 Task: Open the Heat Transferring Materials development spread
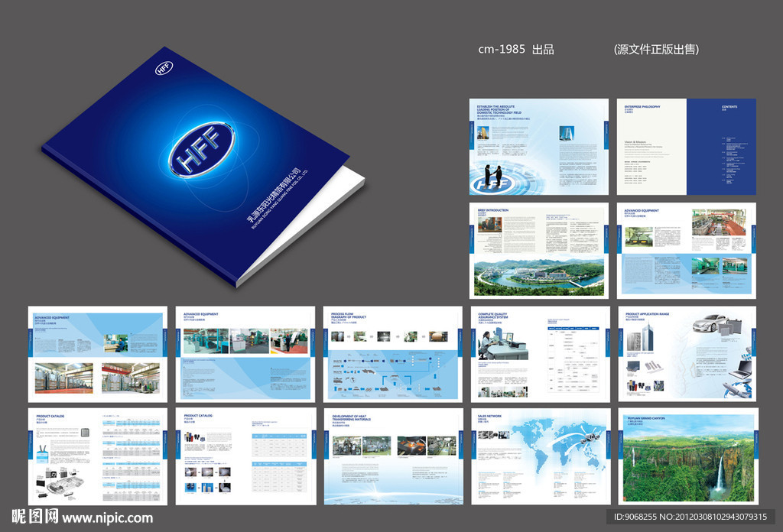pos(392,456)
